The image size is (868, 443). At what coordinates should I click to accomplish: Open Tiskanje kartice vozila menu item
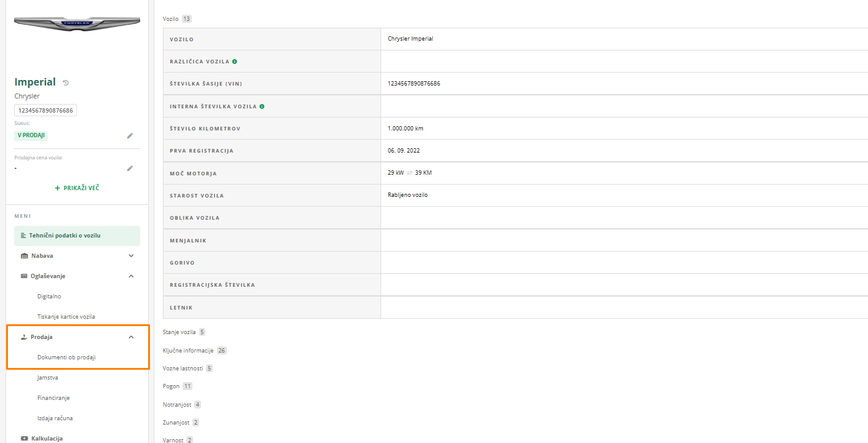pyautogui.click(x=66, y=317)
